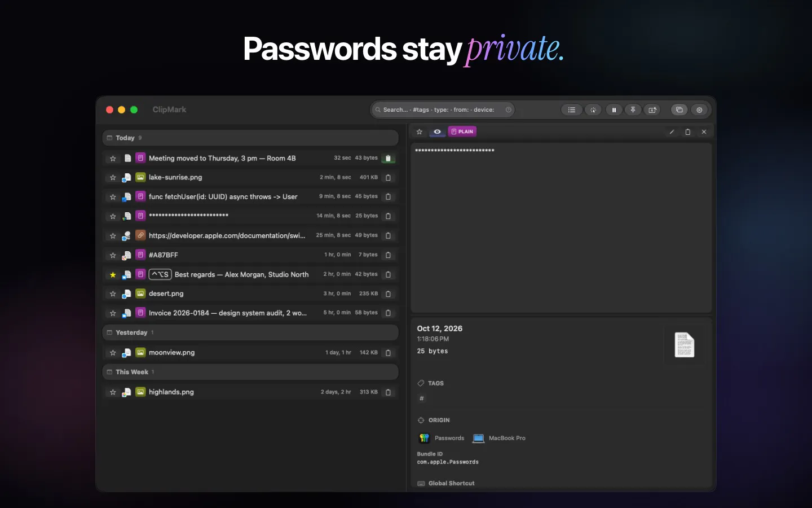Favorite the selected clip in the detail pane

[x=419, y=132]
